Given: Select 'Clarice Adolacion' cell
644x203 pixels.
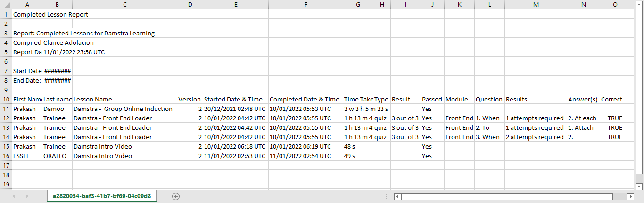Looking at the screenshot, I should pos(68,43).
